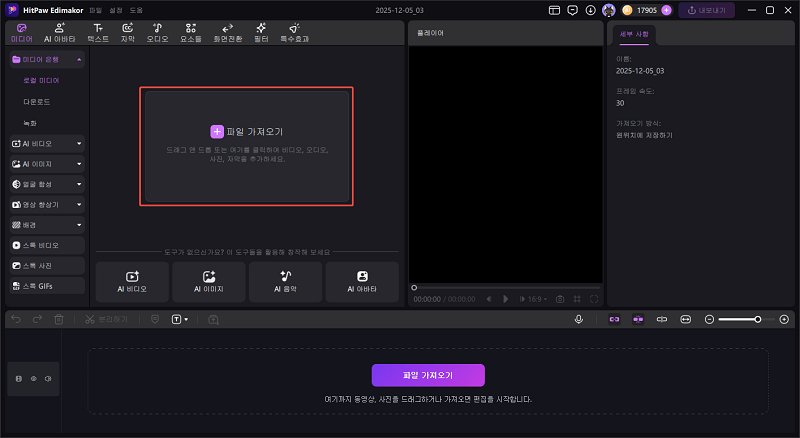Step forward one frame in player
Viewport: 800px width, 438px height.
(x=522, y=299)
